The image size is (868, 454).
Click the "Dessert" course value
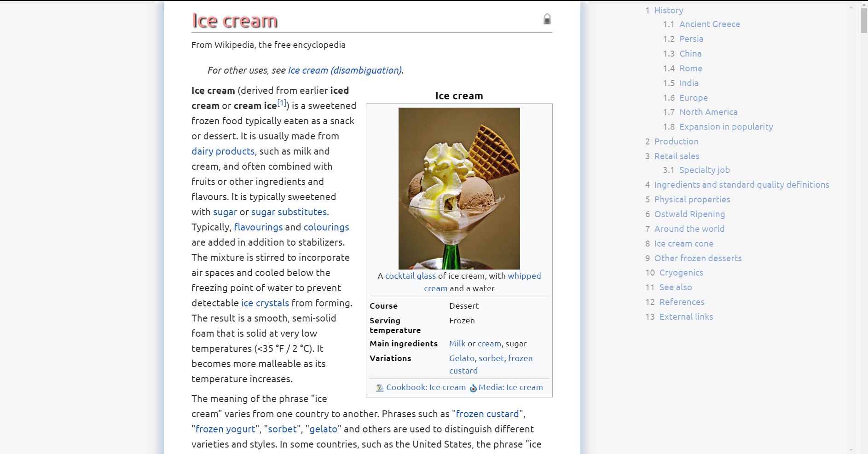point(464,306)
